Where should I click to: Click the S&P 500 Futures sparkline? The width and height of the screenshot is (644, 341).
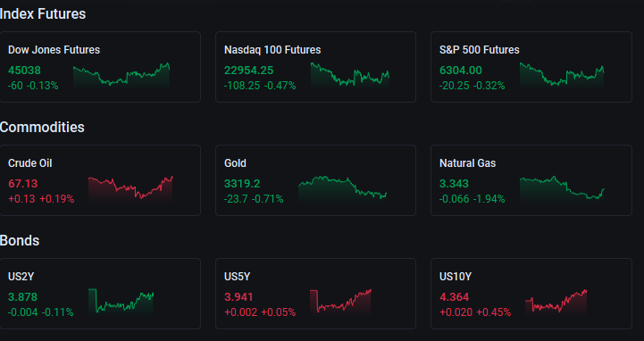tap(562, 75)
